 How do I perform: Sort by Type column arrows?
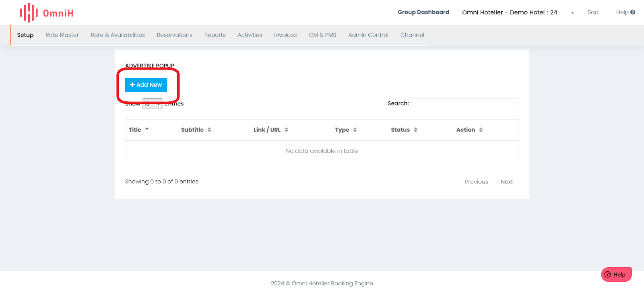click(x=355, y=130)
